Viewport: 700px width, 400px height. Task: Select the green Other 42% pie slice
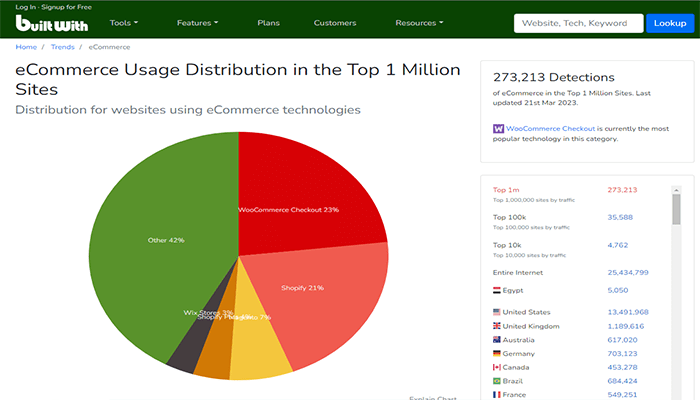pyautogui.click(x=170, y=240)
